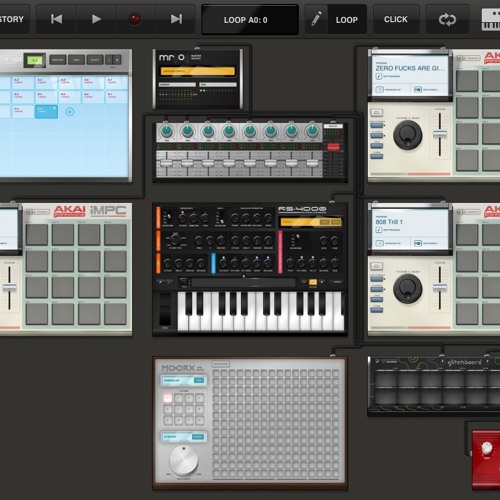Screen dimensions: 500x500
Task: Start playback with the Play button
Action: coord(96,19)
